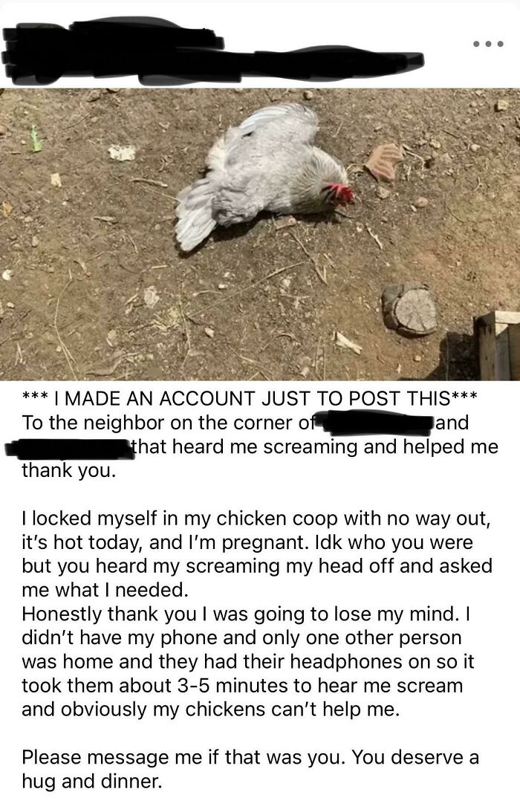This screenshot has width=520, height=812.
Task: Click the 'hug and dinner.' closing line
Action: coord(92,782)
